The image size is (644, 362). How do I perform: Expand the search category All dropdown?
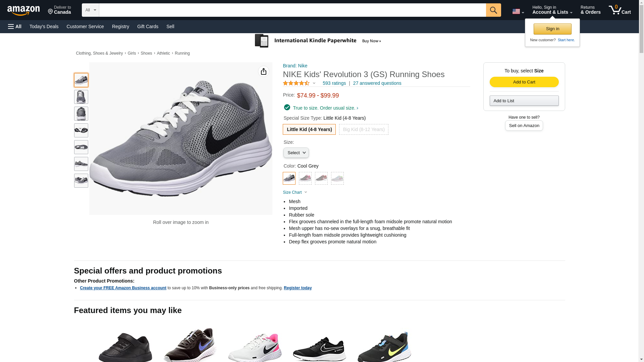tap(90, 10)
